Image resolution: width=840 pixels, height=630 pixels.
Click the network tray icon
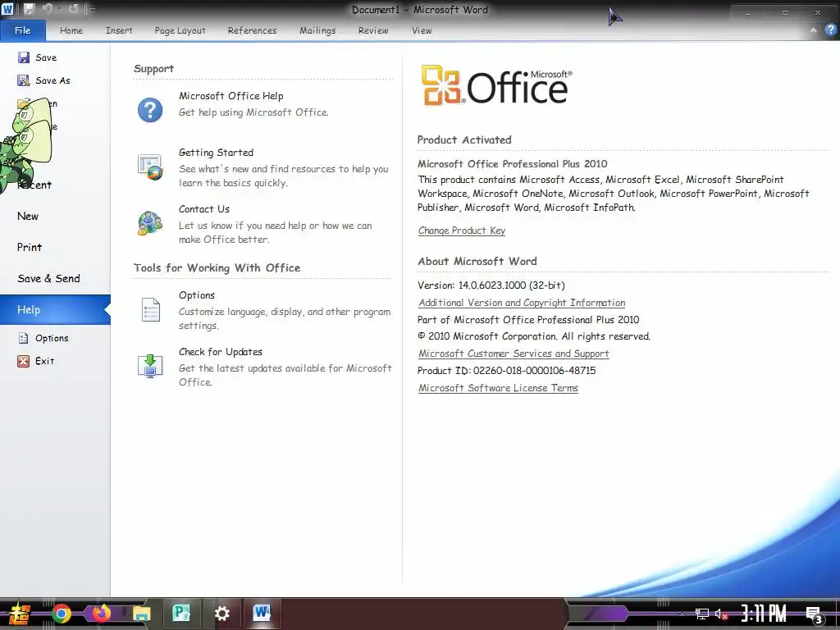coord(702,614)
